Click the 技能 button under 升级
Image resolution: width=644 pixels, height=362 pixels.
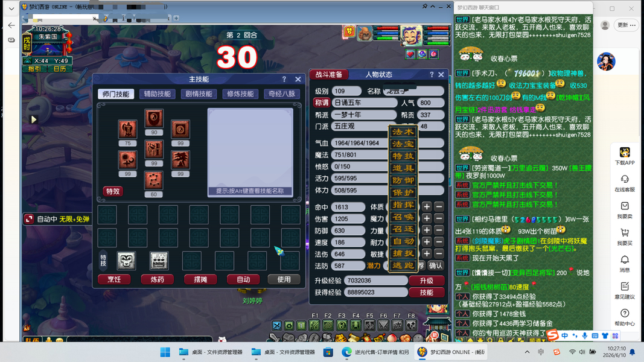pyautogui.click(x=427, y=292)
